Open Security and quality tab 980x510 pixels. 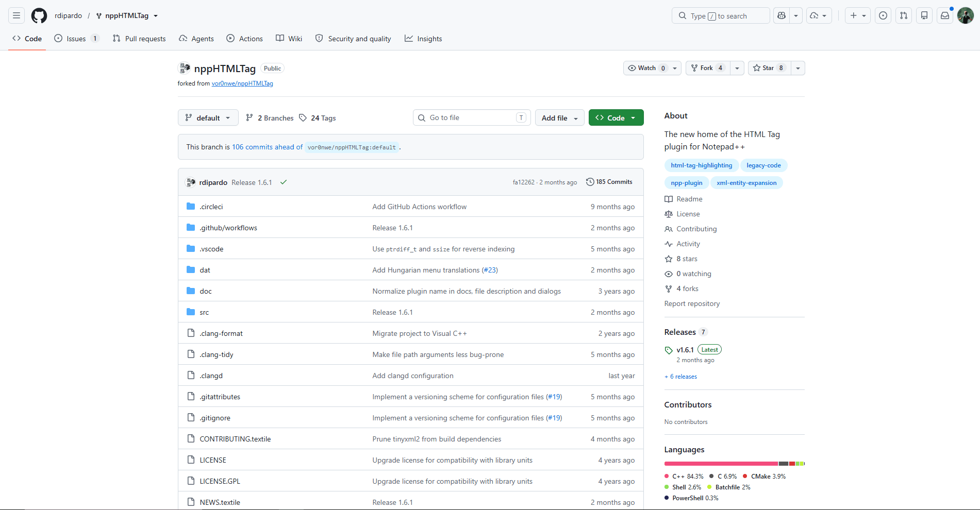(x=353, y=39)
